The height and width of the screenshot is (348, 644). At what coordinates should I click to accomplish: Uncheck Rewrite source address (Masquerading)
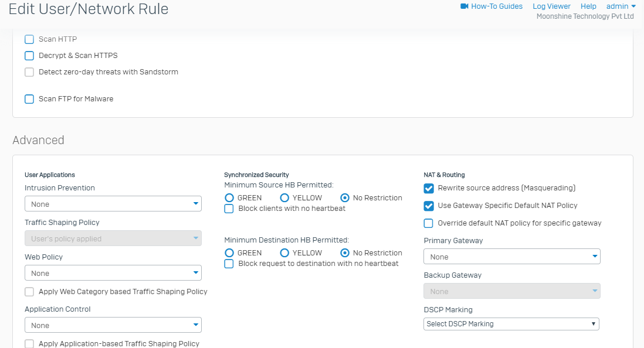428,189
